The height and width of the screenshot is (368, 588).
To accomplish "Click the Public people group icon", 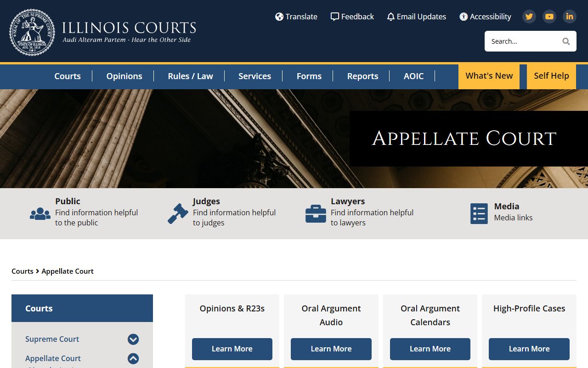I will click(x=40, y=213).
